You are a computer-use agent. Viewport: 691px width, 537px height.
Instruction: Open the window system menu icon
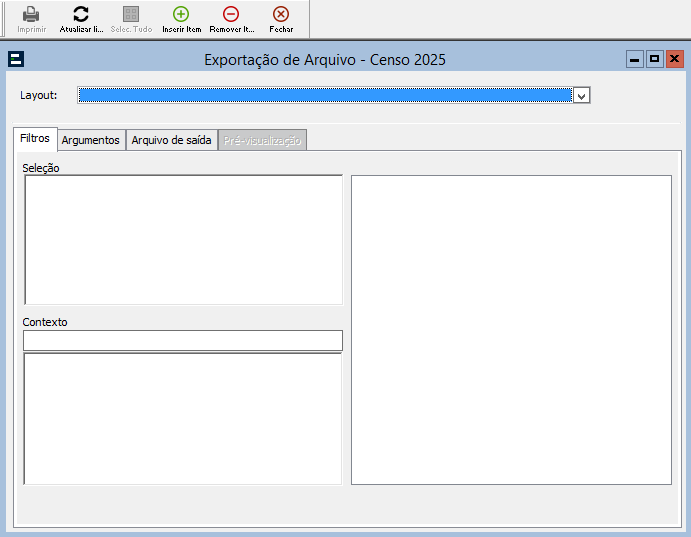16,59
